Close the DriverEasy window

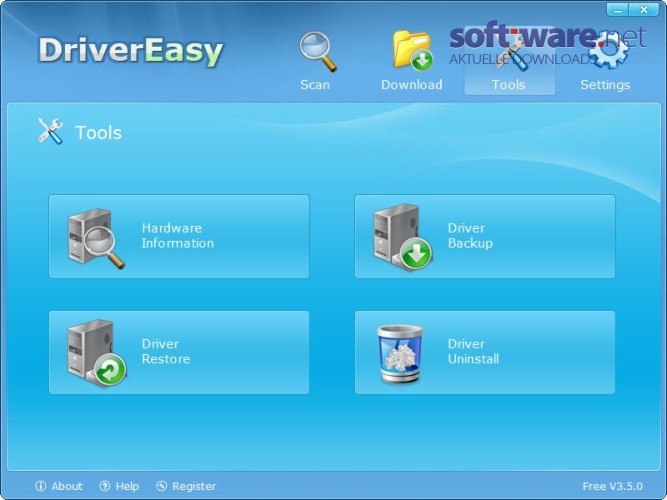644,10
